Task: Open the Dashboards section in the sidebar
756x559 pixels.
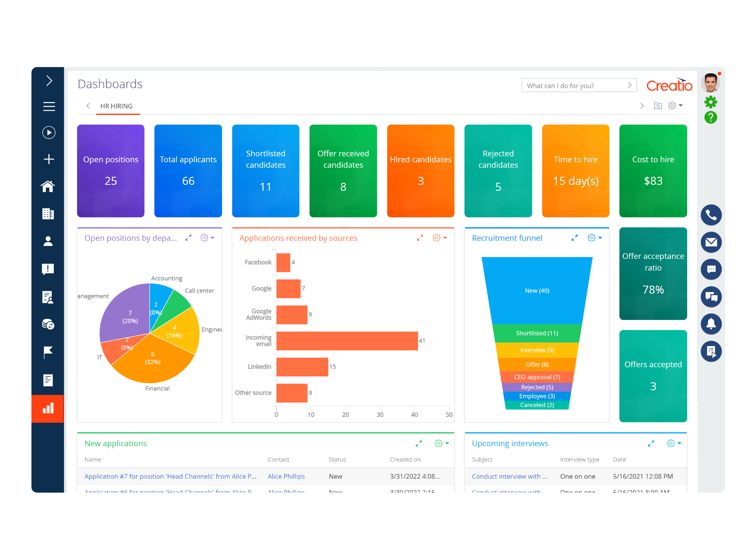Action: (x=48, y=408)
